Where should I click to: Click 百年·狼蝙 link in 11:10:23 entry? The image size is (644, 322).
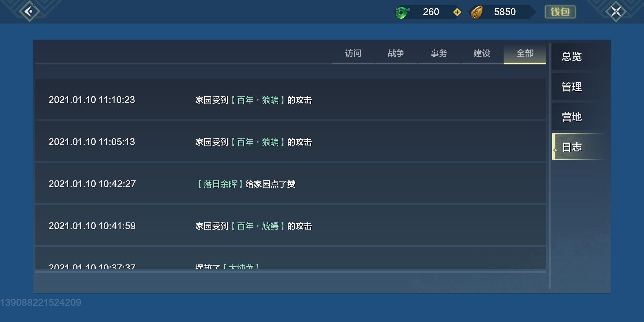(258, 100)
